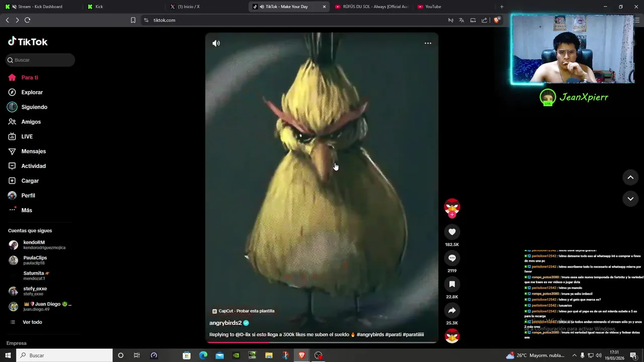Share the video with arrow icon

[452, 310]
